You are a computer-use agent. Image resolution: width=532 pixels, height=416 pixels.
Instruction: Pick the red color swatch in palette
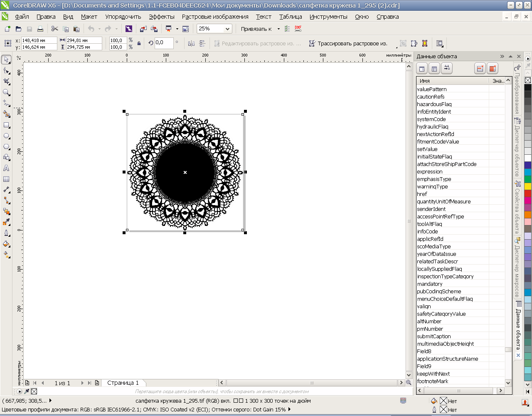528,194
